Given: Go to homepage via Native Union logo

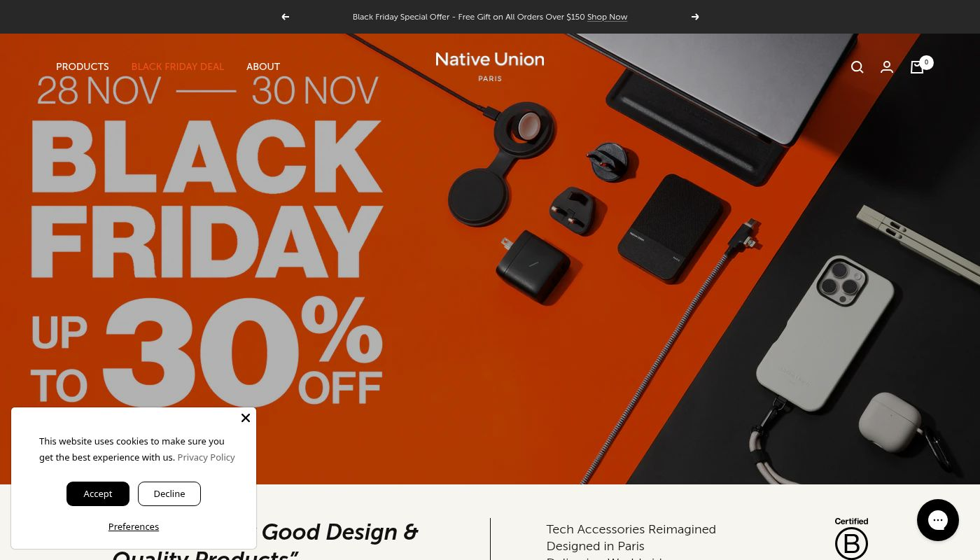Looking at the screenshot, I should click(490, 67).
